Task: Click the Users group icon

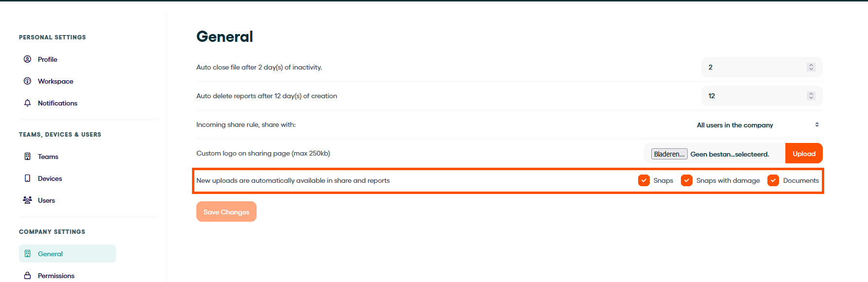Action: (27, 200)
